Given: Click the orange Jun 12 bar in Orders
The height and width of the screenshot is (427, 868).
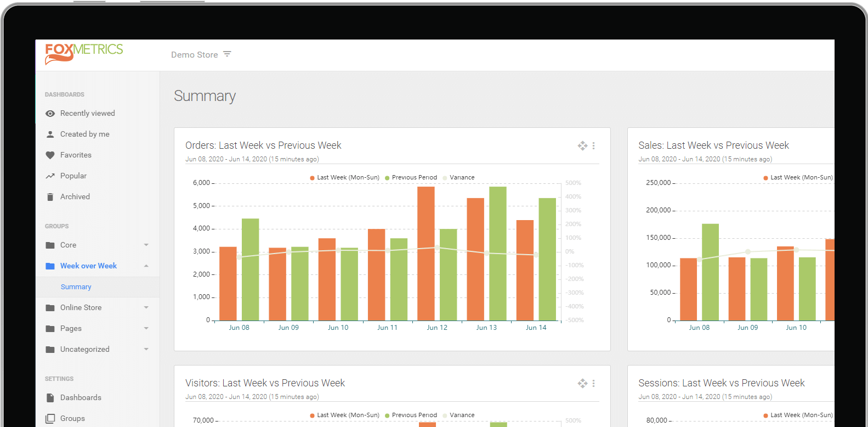Looking at the screenshot, I should [x=426, y=254].
